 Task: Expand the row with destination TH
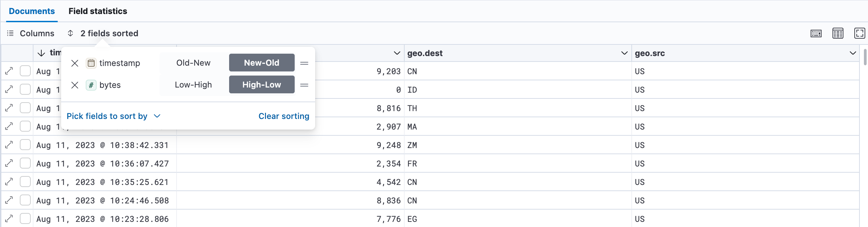pos(9,108)
